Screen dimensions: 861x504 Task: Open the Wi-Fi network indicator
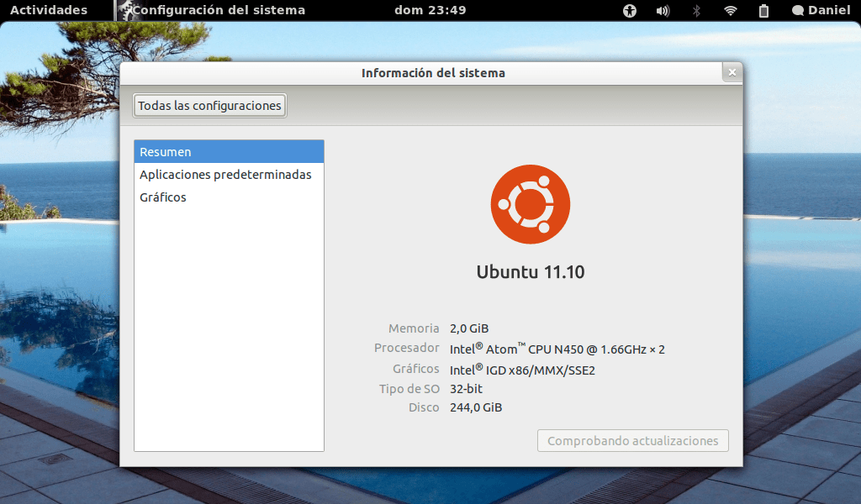(x=730, y=10)
